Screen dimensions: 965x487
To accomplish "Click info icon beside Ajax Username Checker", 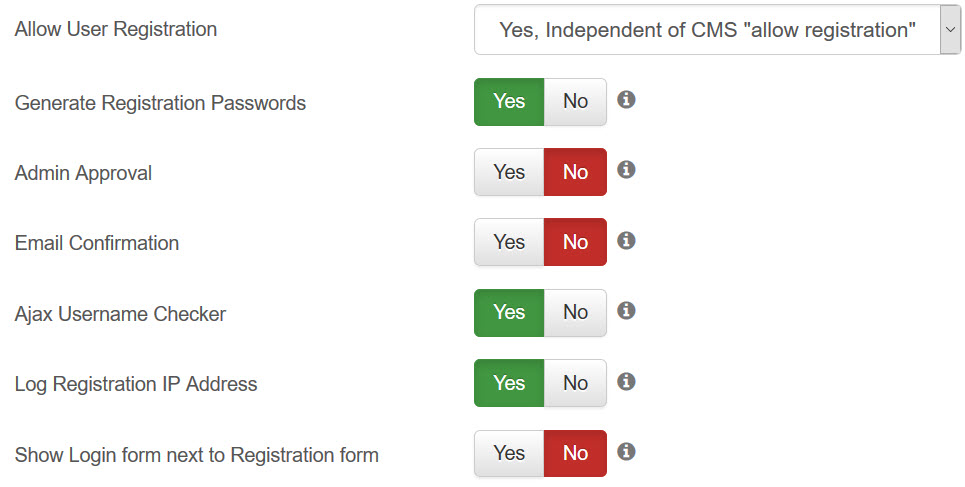I will (626, 310).
